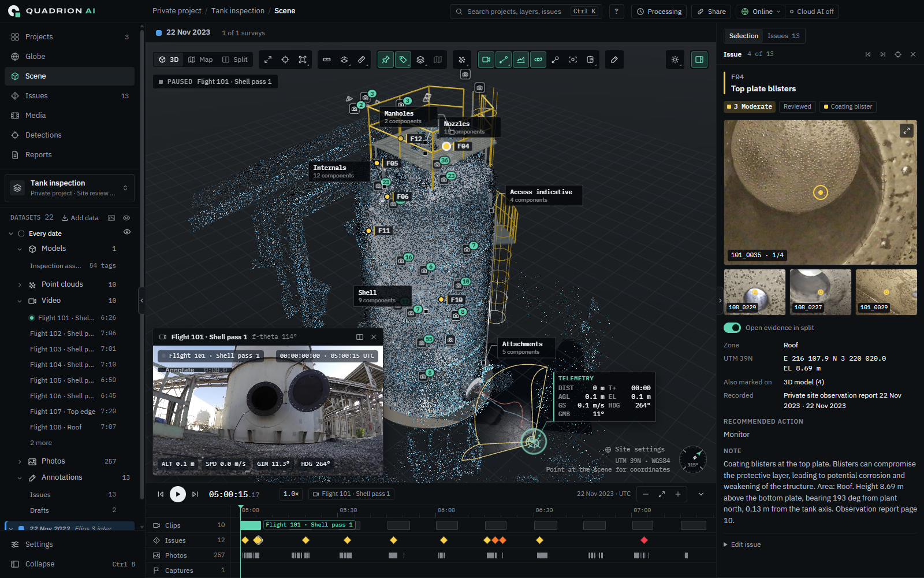Click the crosshair recenter toolbar icon
This screenshot has width=924, height=578.
point(285,60)
